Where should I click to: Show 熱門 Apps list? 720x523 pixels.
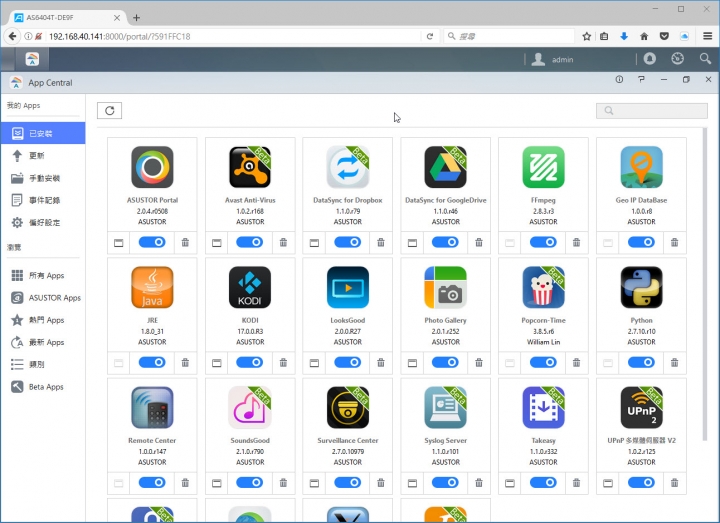[43, 320]
